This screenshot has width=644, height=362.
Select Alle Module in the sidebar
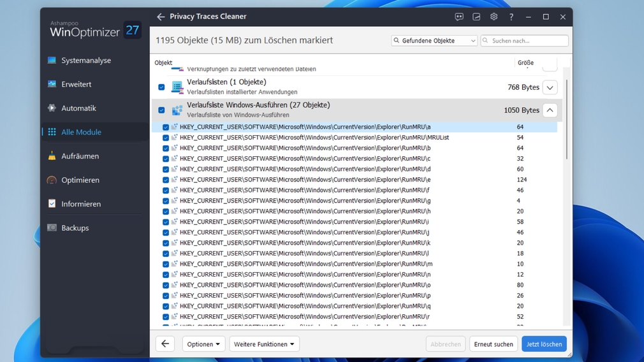tap(95, 132)
